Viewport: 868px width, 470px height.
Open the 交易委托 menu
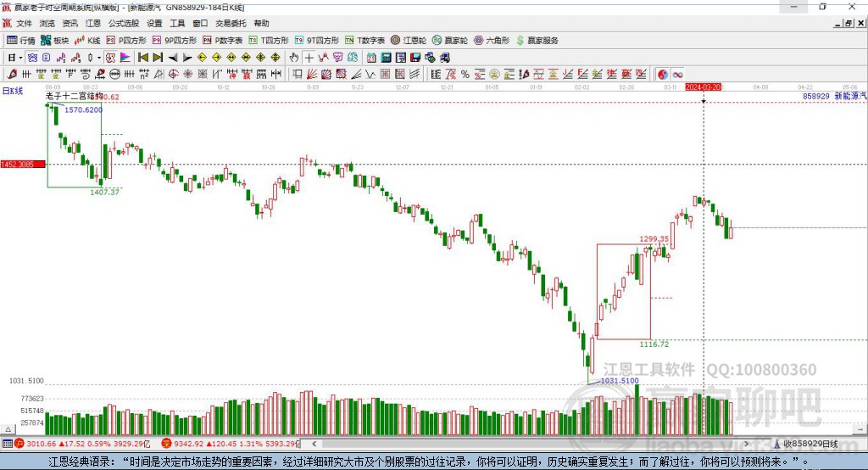tap(231, 23)
